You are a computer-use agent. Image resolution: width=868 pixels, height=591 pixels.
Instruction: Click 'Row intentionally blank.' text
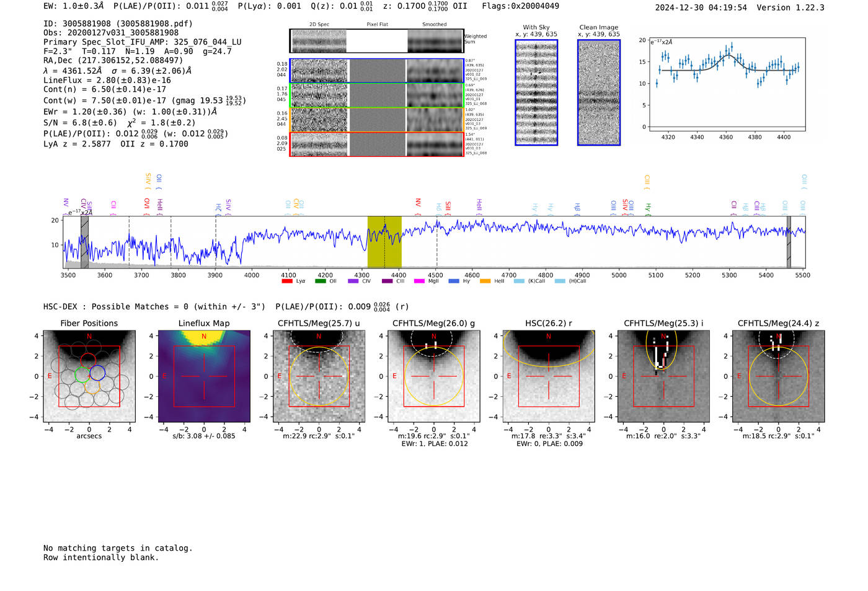[101, 558]
